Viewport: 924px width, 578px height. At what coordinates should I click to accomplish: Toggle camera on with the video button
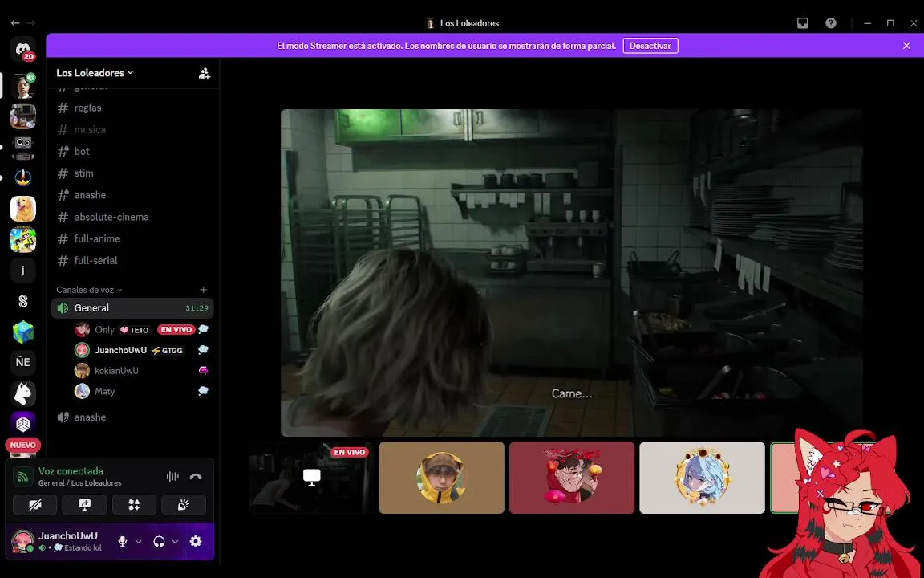click(34, 505)
